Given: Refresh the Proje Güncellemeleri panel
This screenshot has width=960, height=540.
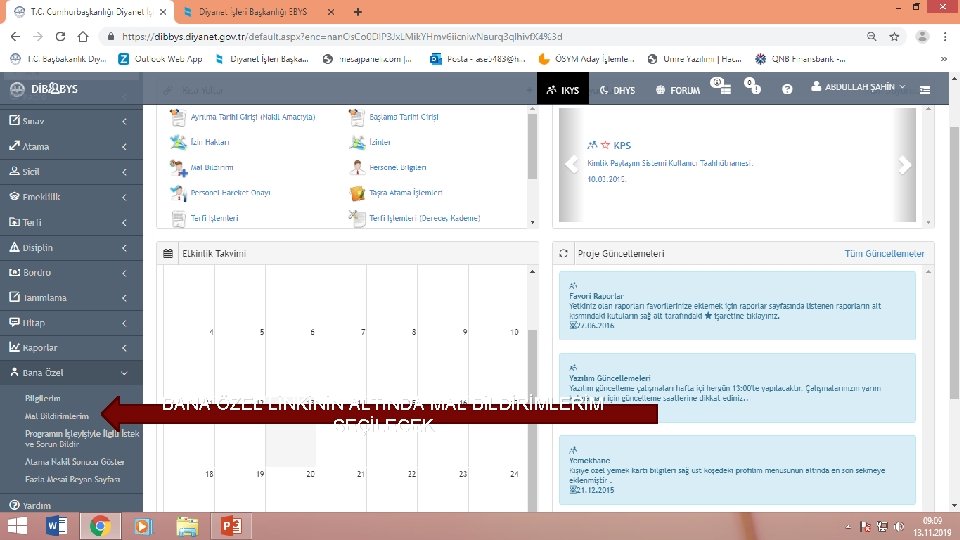Looking at the screenshot, I should pos(563,253).
